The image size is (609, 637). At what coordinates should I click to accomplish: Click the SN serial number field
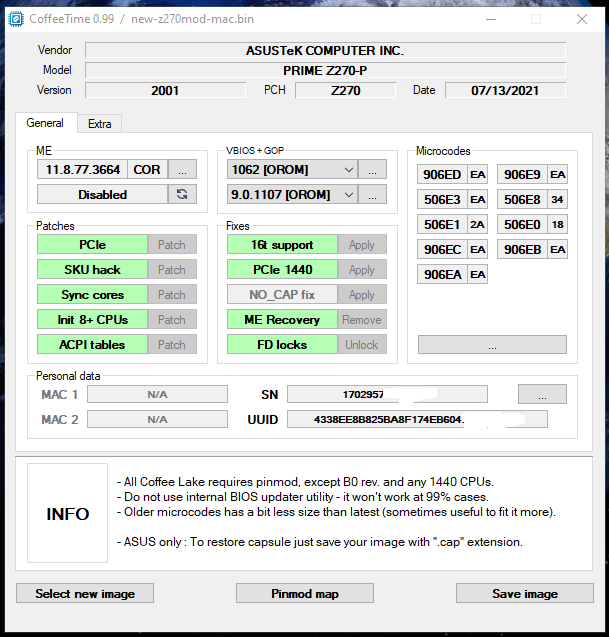(387, 394)
